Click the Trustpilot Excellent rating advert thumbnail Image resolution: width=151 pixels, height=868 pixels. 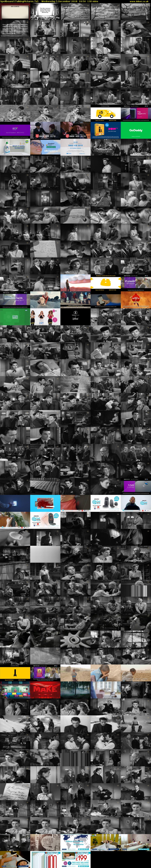point(45,147)
